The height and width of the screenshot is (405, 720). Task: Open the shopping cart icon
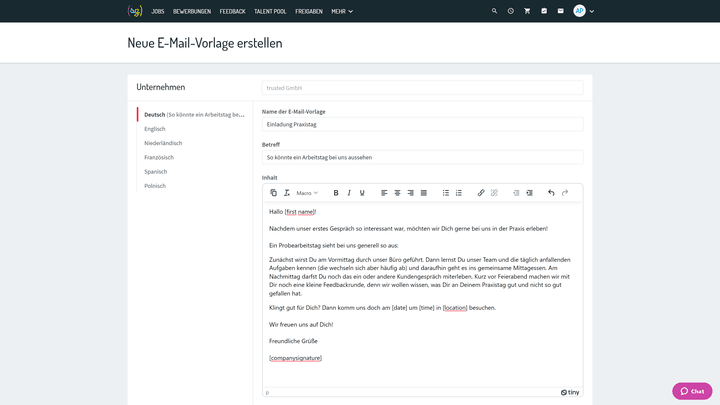click(527, 11)
